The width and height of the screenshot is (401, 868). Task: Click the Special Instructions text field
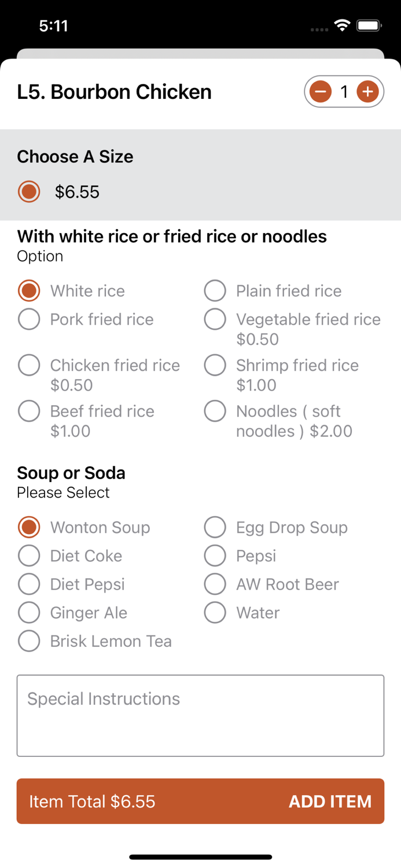coord(200,715)
